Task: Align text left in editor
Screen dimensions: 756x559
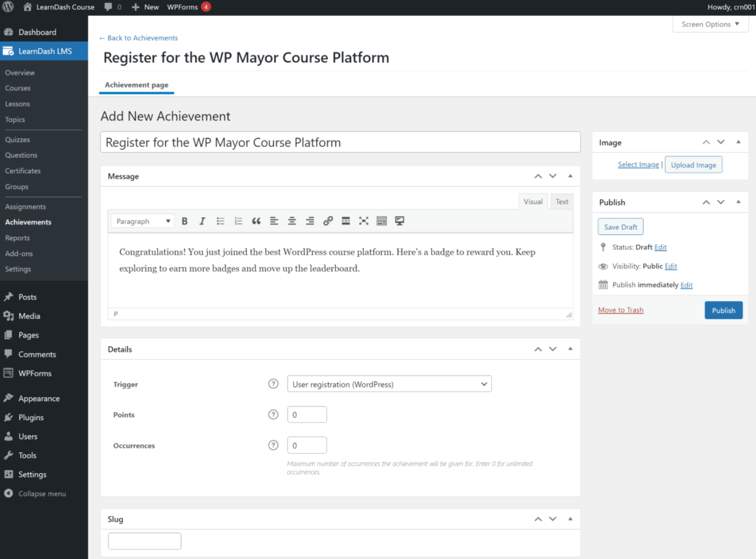Action: pyautogui.click(x=274, y=221)
